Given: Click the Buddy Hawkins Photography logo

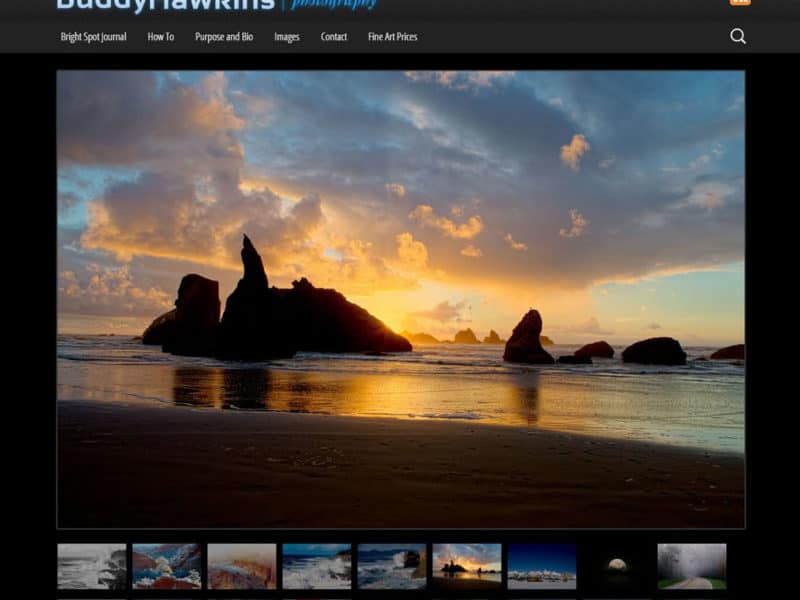Looking at the screenshot, I should 216,4.
